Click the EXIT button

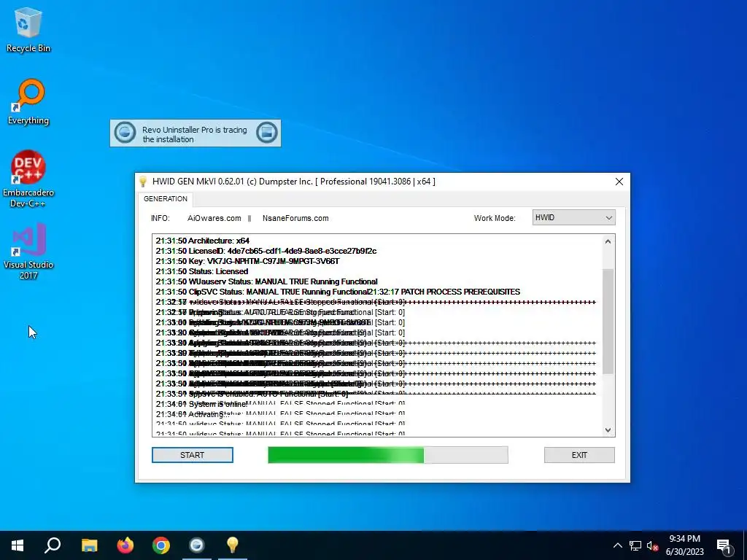point(579,455)
